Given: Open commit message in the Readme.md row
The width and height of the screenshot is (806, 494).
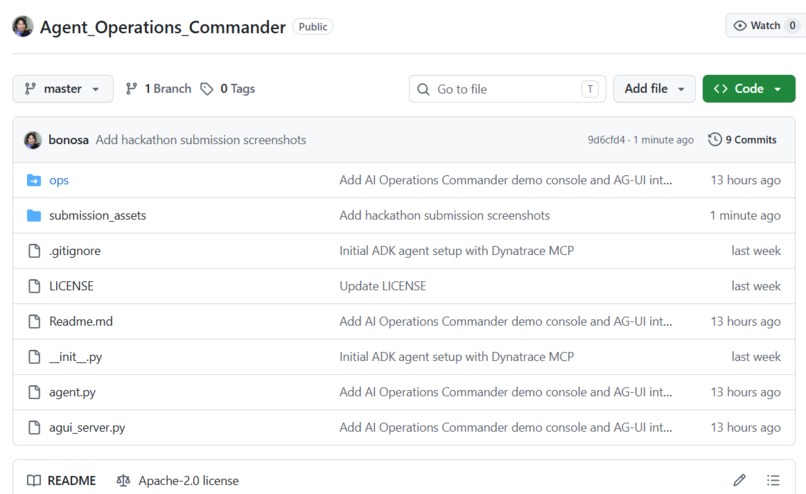Looking at the screenshot, I should point(505,321).
